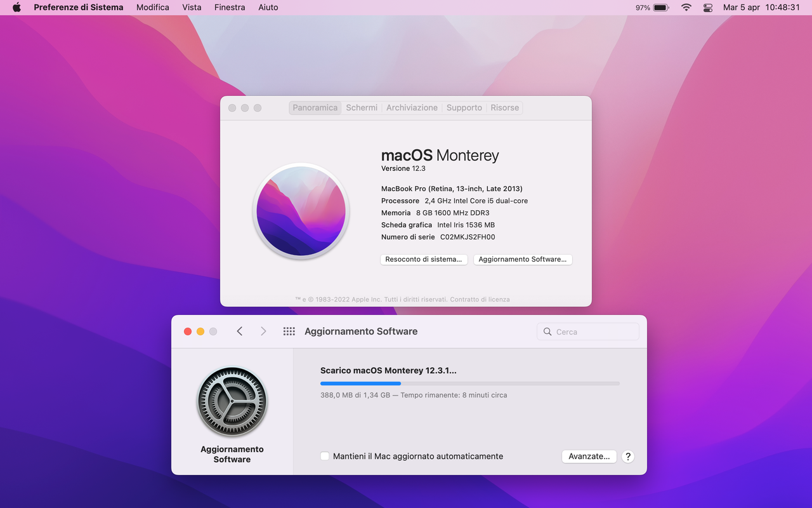Image resolution: width=812 pixels, height=508 pixels.
Task: Switch to the Risorse tab
Action: click(505, 108)
